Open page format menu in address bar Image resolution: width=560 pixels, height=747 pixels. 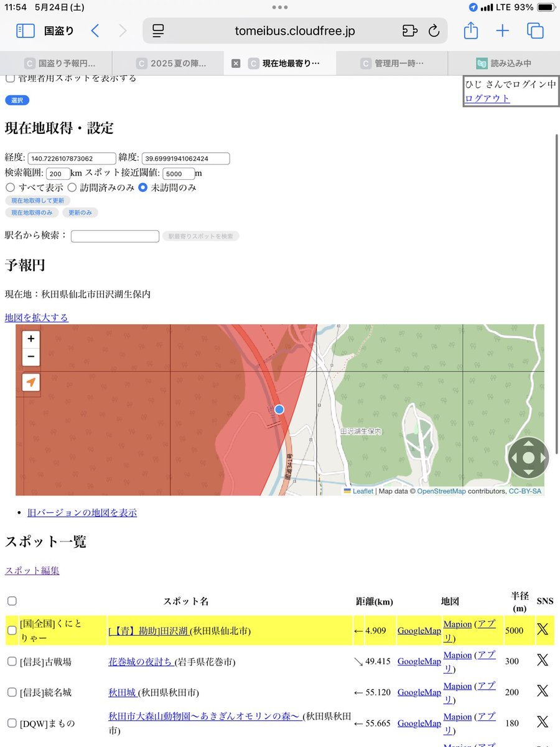pos(159,31)
